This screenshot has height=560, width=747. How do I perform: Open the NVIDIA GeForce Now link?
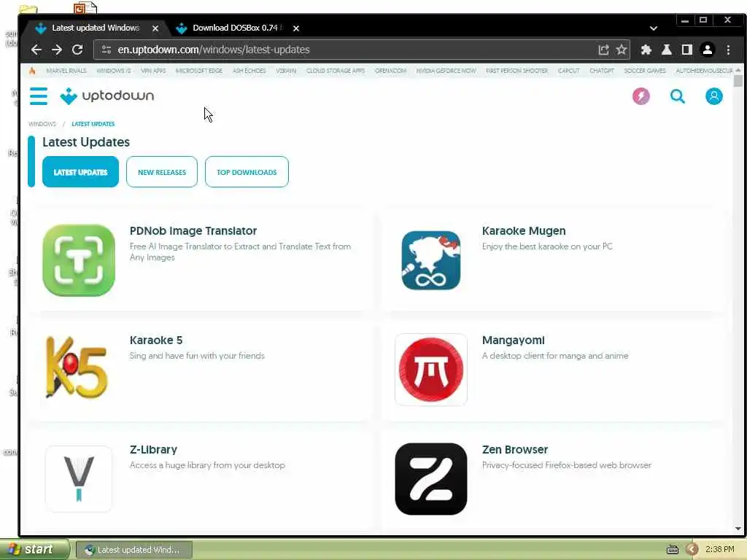pos(446,71)
